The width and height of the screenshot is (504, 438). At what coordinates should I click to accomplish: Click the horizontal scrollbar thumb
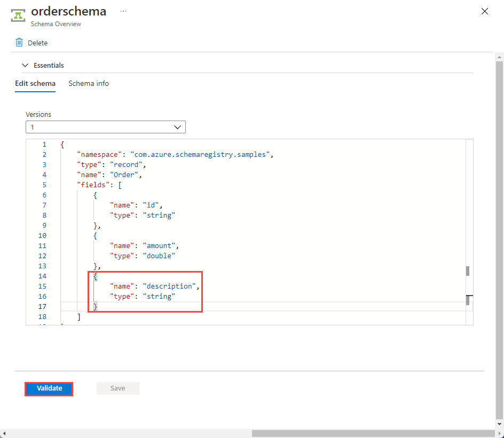point(374,433)
